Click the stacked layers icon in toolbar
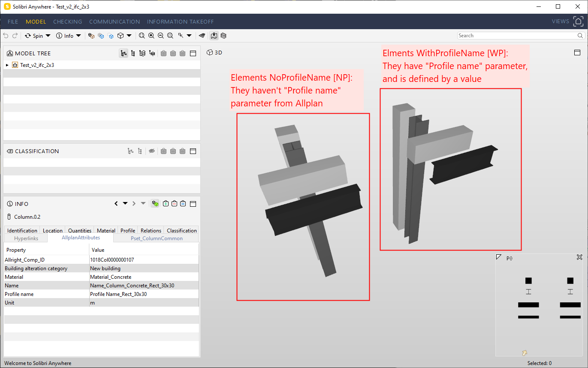 [223, 36]
